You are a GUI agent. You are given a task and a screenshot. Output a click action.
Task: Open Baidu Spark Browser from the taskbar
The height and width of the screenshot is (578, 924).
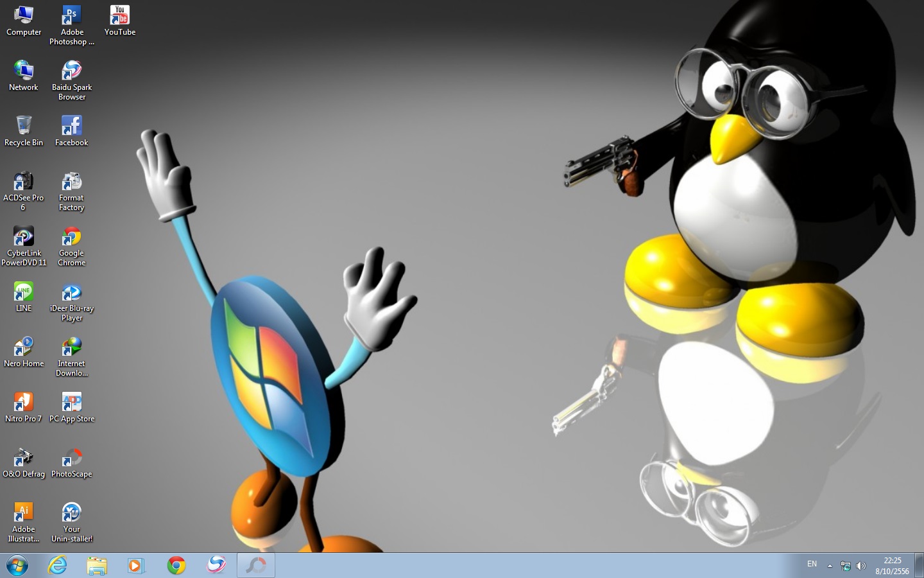(x=216, y=565)
